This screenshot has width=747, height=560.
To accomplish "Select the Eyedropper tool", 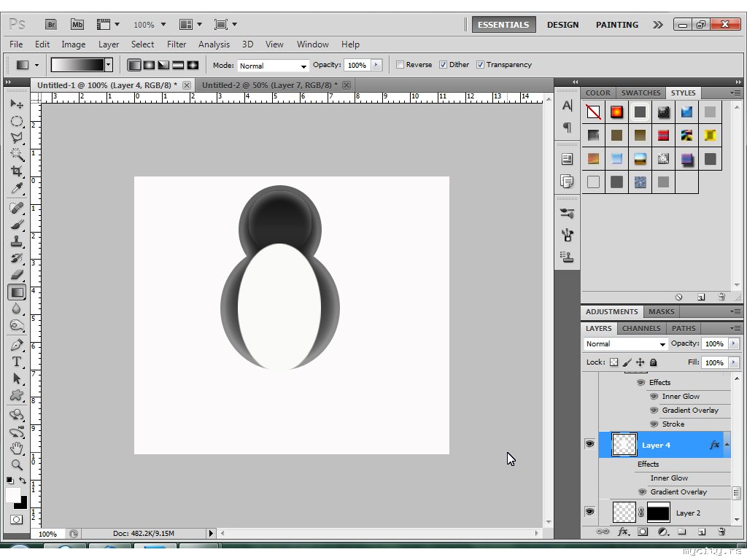I will pyautogui.click(x=16, y=189).
